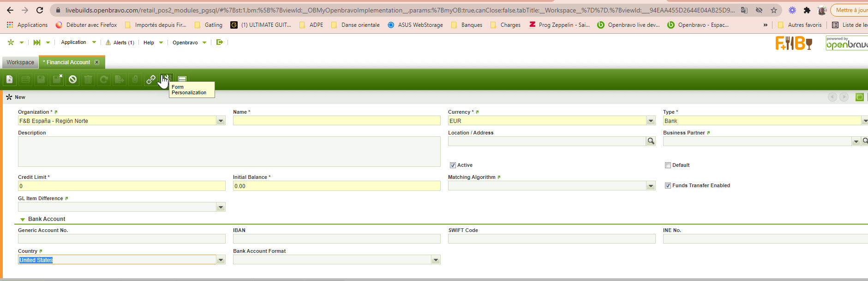868x281 pixels.
Task: Open the Applications bookmarks shortcut
Action: (27, 25)
